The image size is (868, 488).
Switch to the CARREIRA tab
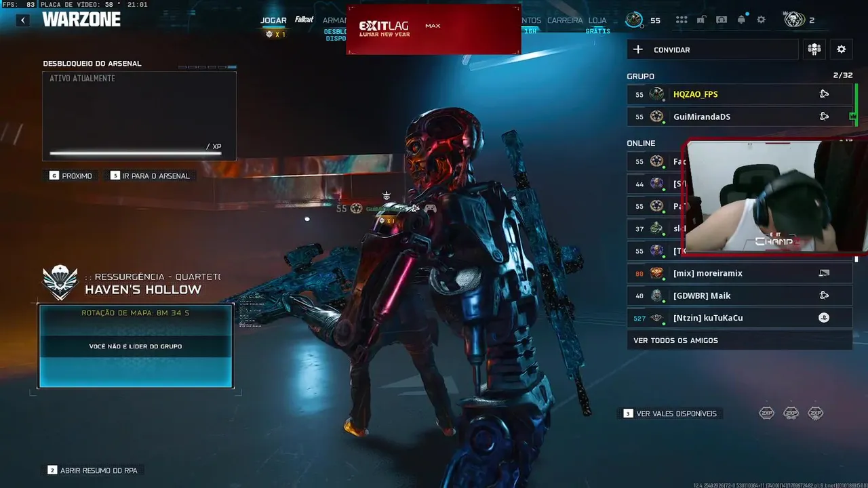pos(565,20)
